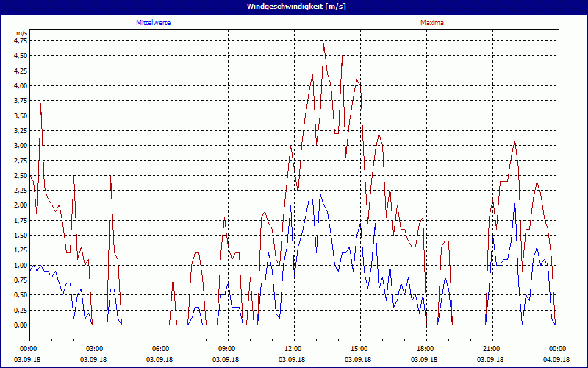Viewport: 588px width, 368px height.
Task: Click the 2,50 y-axis value
Action: [21, 175]
